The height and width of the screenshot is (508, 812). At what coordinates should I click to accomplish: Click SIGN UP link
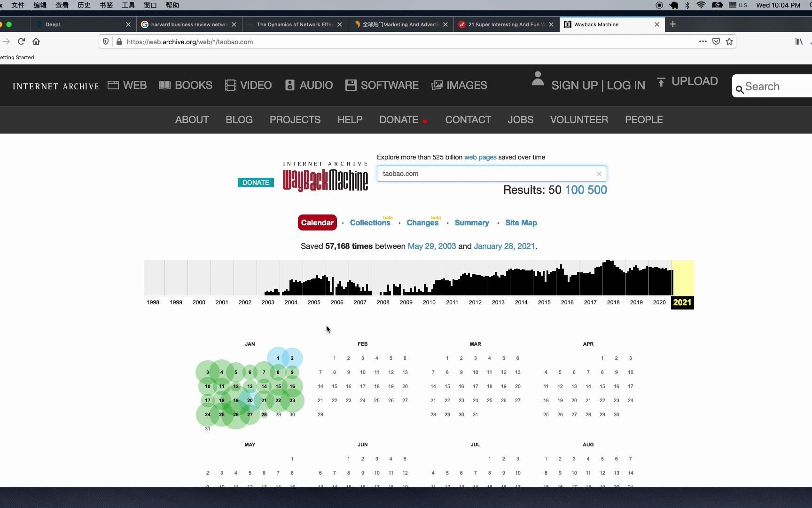click(574, 85)
